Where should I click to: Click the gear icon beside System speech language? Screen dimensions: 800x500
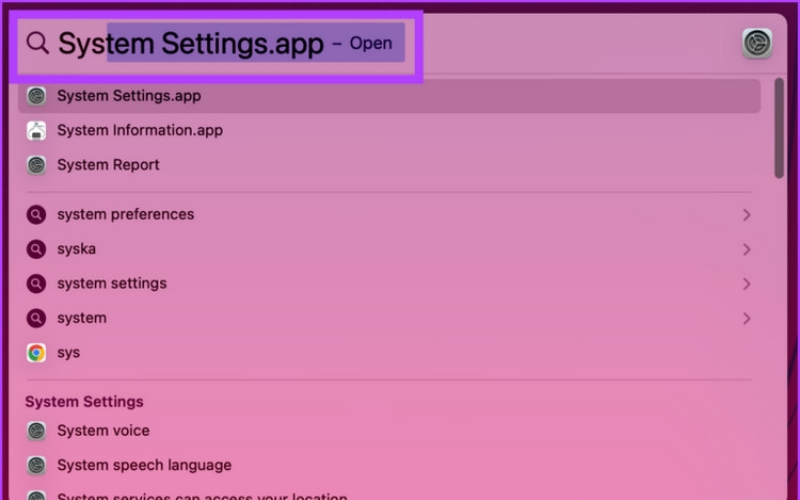(36, 465)
